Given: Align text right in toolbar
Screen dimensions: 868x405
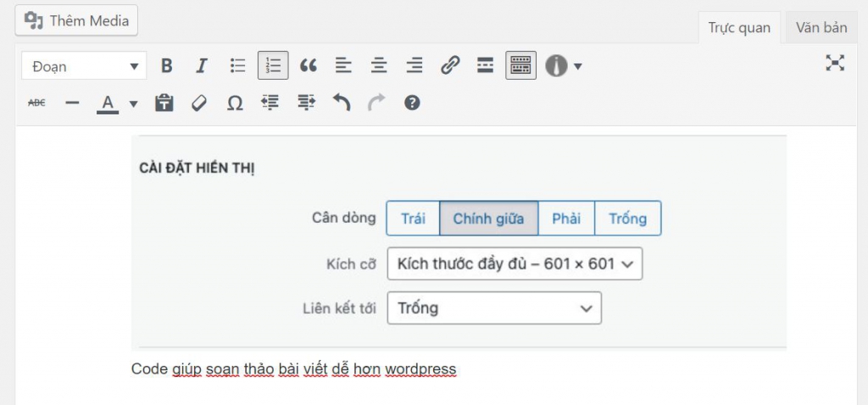Looking at the screenshot, I should click(x=414, y=66).
